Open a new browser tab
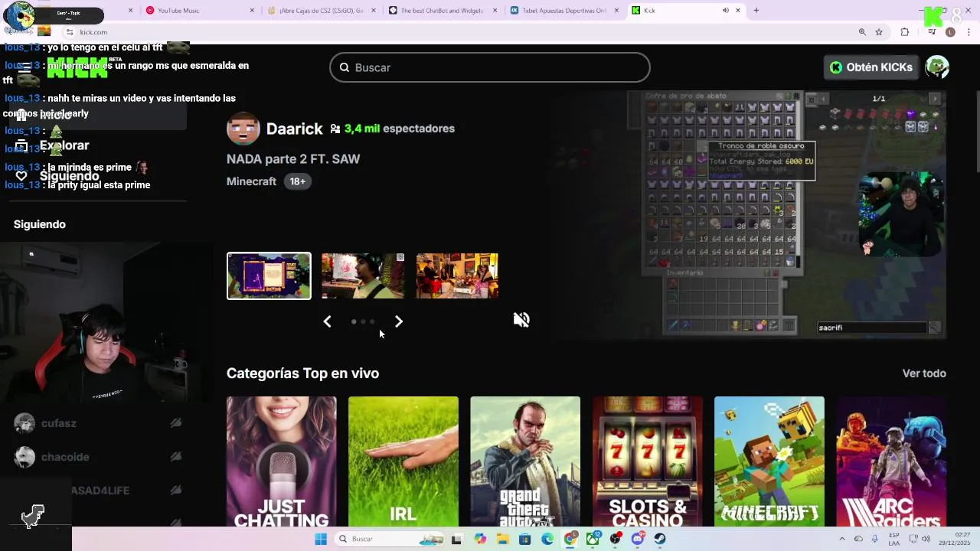 (x=756, y=11)
